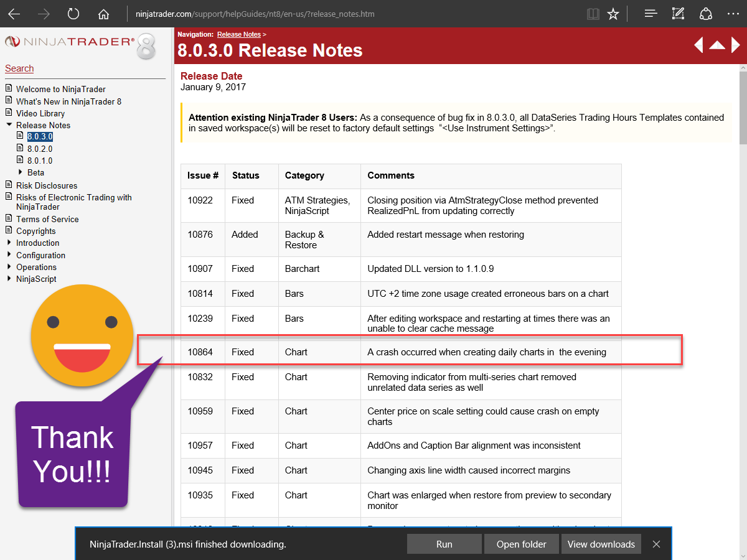Expand the Configuration node
The width and height of the screenshot is (747, 560).
pos(9,255)
